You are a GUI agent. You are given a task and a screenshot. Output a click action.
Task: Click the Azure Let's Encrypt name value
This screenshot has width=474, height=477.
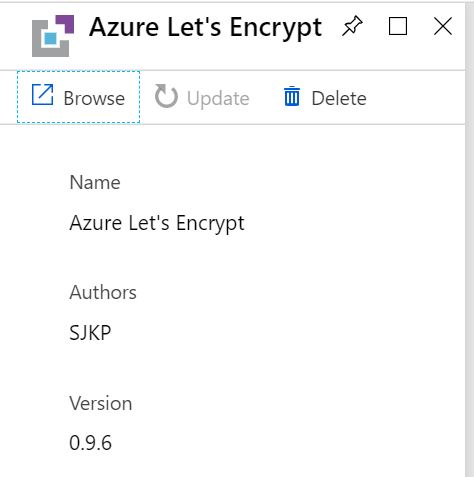tap(157, 223)
